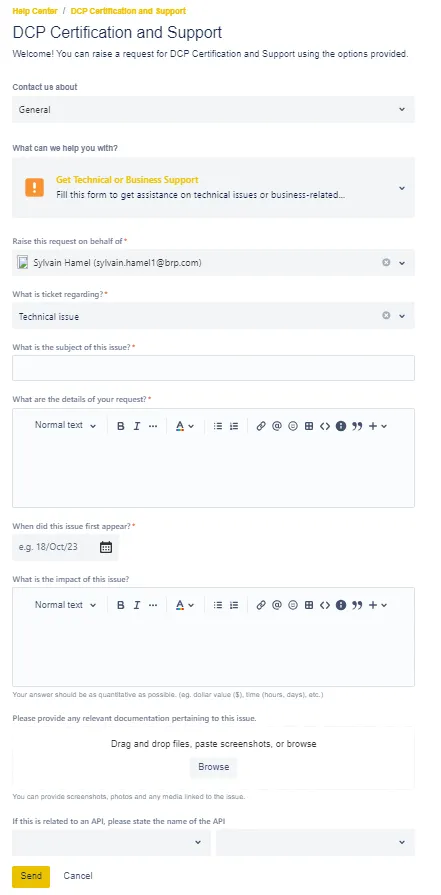The height and width of the screenshot is (895, 441).
Task: Open the calendar date picker icon
Action: [106, 547]
